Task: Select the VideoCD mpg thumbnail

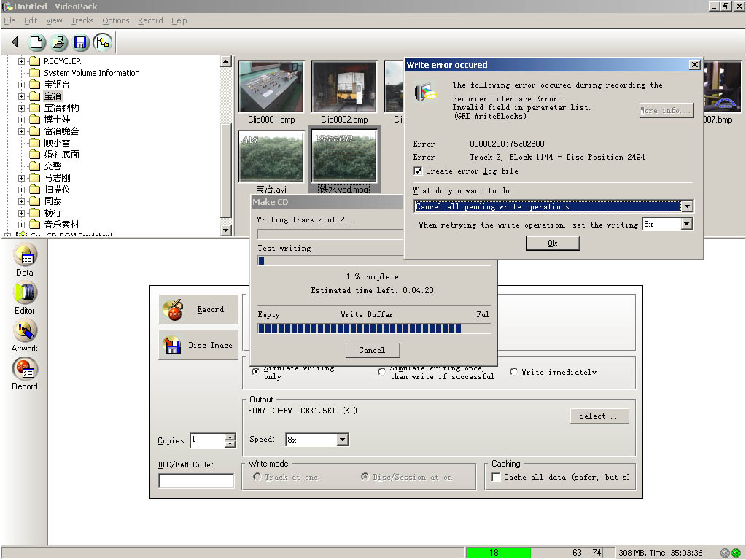Action: pos(344,157)
